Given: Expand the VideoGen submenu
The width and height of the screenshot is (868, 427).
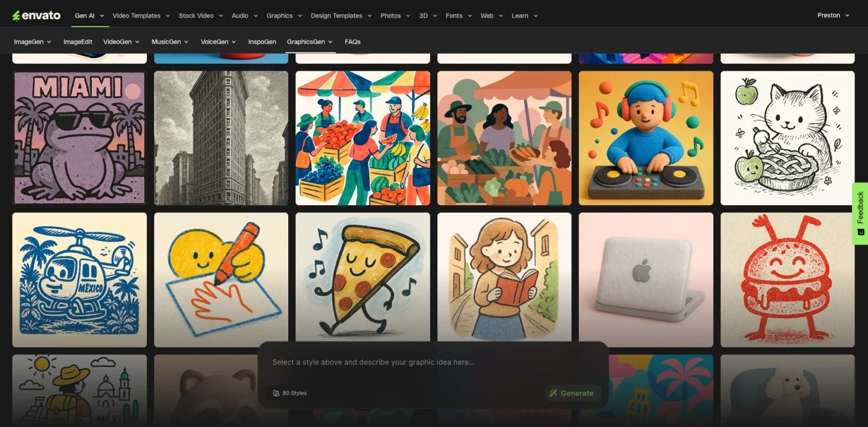Looking at the screenshot, I should click(x=121, y=42).
